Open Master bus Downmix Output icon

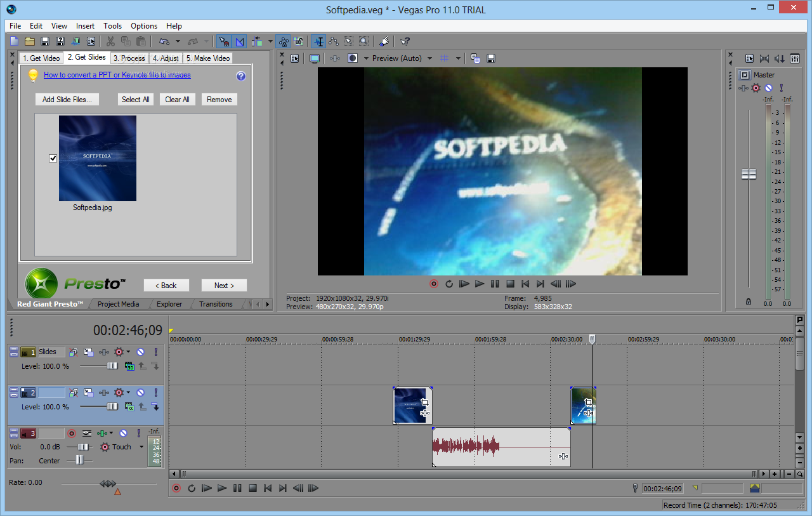pos(764,58)
